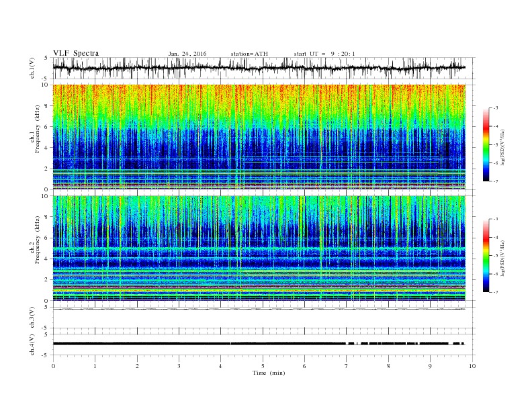532x411 pixels.
Task: Click the "5" tick on the time axis
Action: click(x=263, y=366)
